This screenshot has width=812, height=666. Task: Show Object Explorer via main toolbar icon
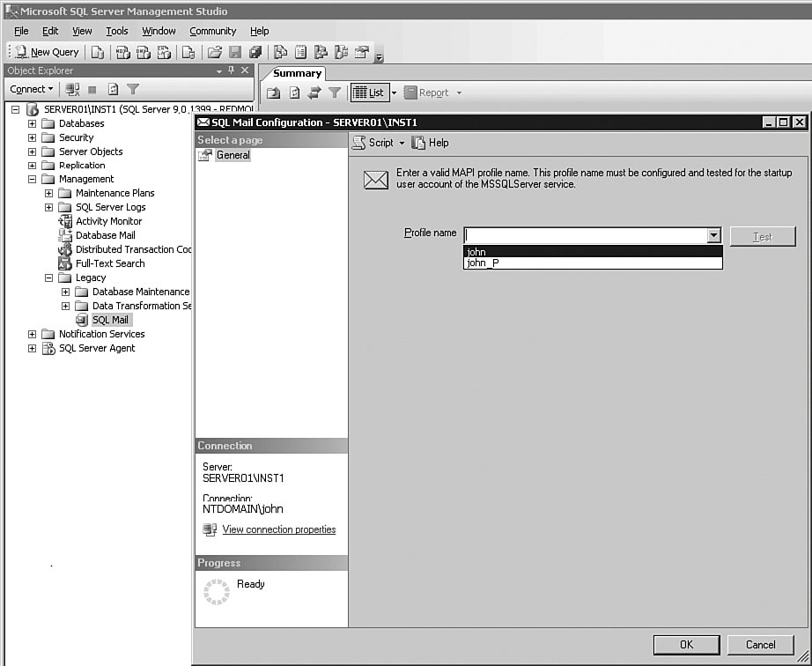tap(321, 52)
